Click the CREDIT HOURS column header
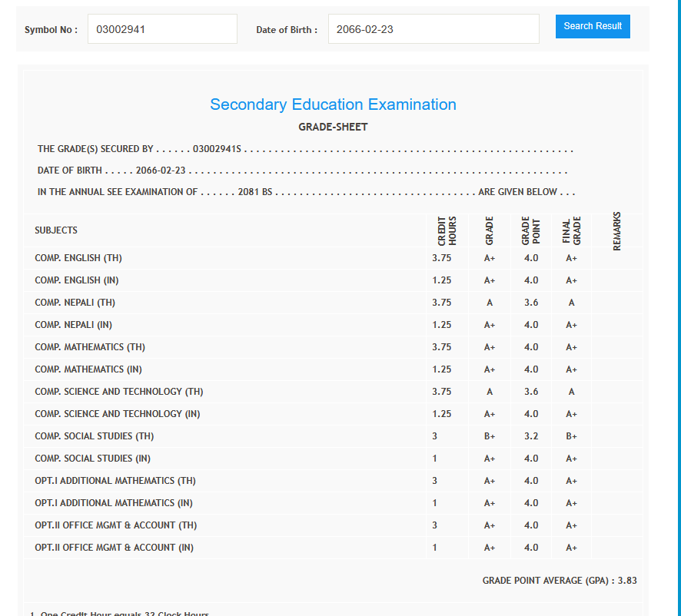681x616 pixels. point(447,230)
